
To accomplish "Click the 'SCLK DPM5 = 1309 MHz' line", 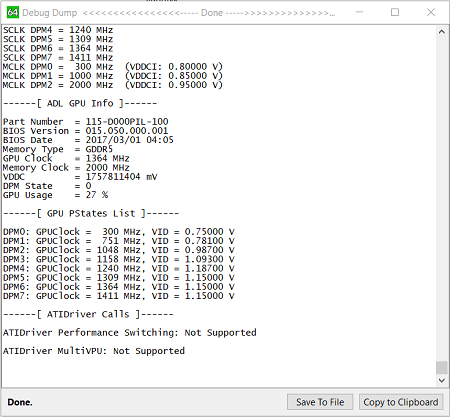I will [x=58, y=39].
